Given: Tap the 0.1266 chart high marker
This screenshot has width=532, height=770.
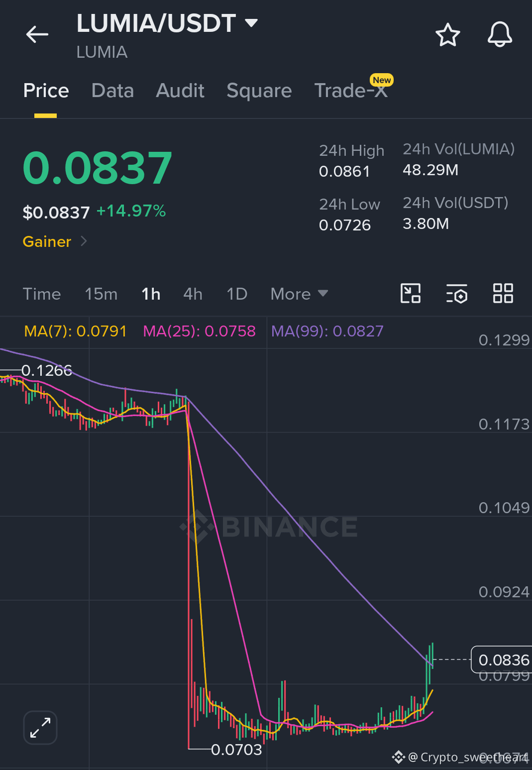Looking at the screenshot, I should pos(47,370).
